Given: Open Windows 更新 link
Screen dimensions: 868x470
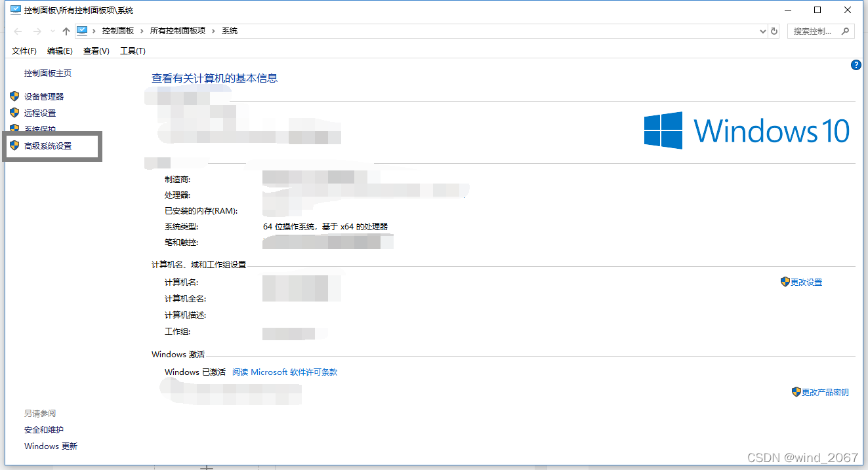Looking at the screenshot, I should pos(51,446).
